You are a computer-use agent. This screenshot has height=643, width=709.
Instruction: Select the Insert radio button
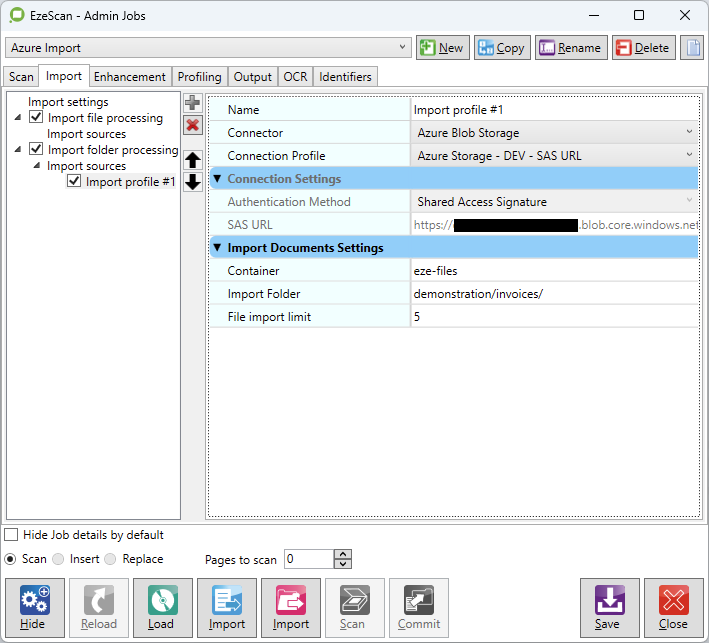coord(59,559)
